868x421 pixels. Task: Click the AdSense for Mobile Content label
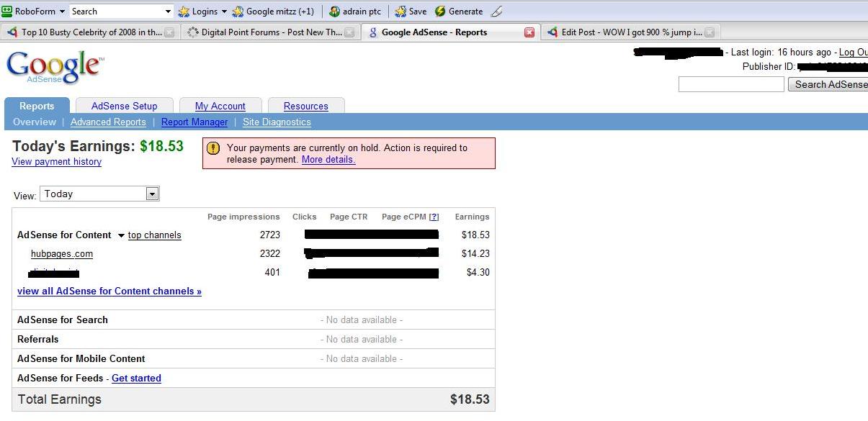81,359
